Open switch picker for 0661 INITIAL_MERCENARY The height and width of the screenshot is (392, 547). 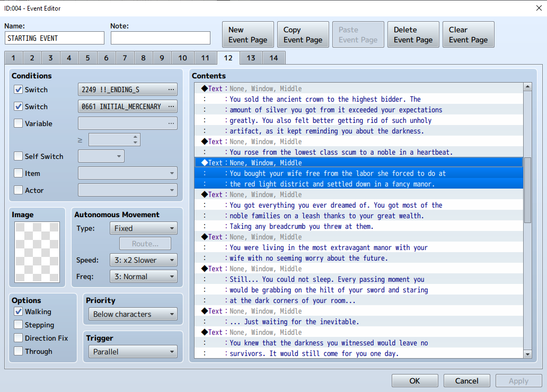pos(128,106)
